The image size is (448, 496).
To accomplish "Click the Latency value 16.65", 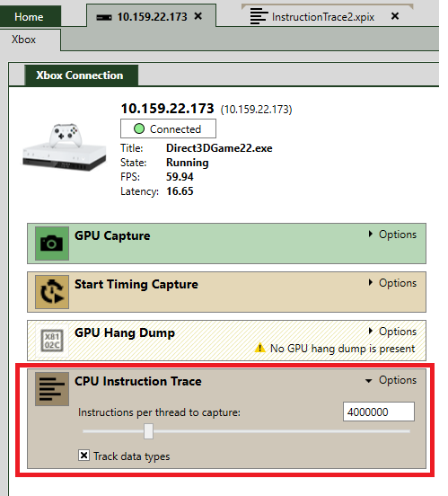I will click(x=180, y=191).
